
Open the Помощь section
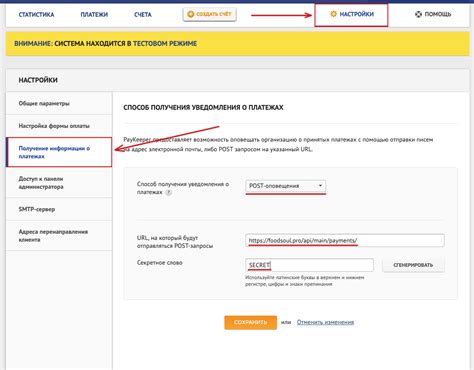point(433,14)
